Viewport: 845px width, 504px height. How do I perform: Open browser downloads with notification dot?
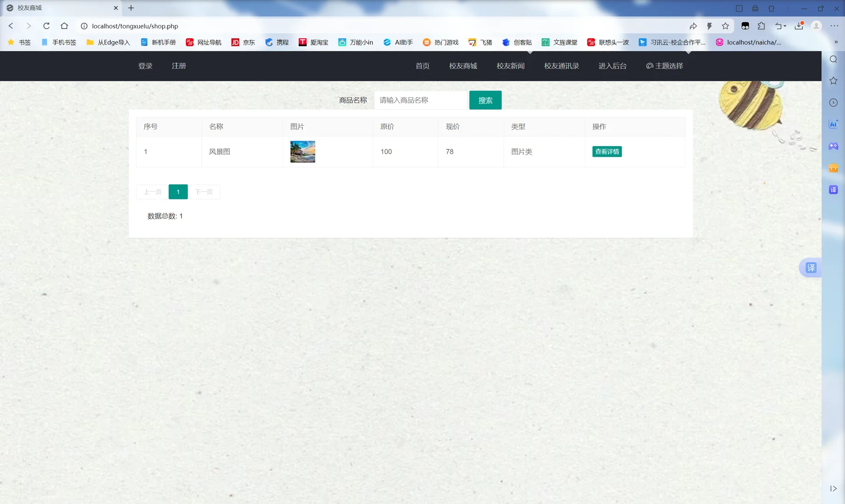(799, 26)
